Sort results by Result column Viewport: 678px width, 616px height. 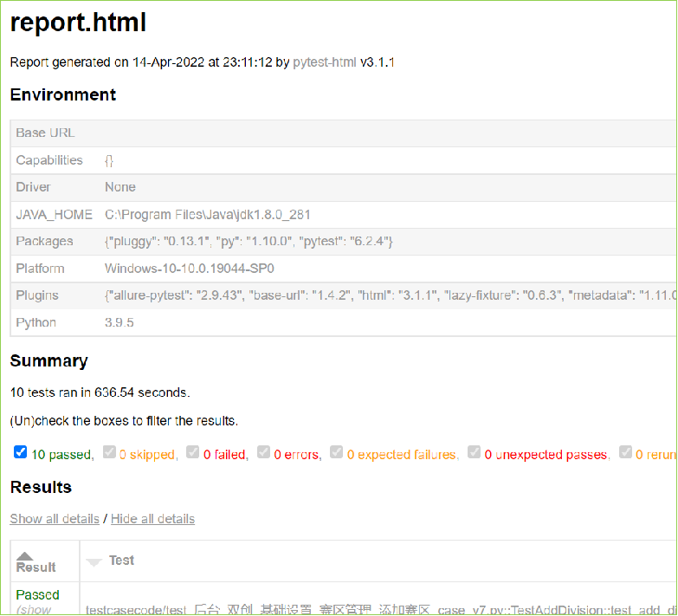(36, 563)
